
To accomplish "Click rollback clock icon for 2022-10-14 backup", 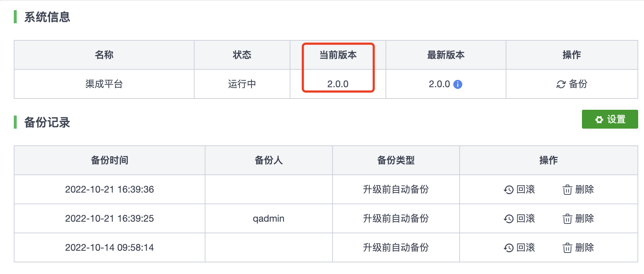I will [x=509, y=248].
